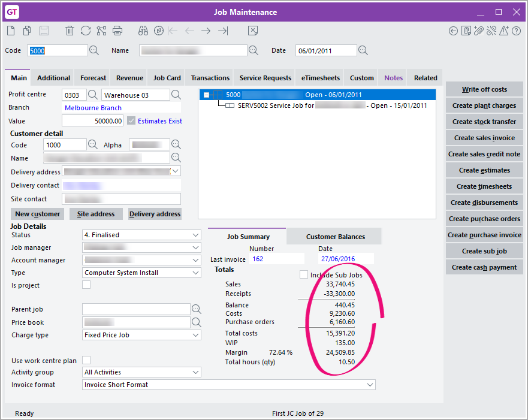
Task: Enable the Use work centre plan checkbox
Action: point(86,360)
